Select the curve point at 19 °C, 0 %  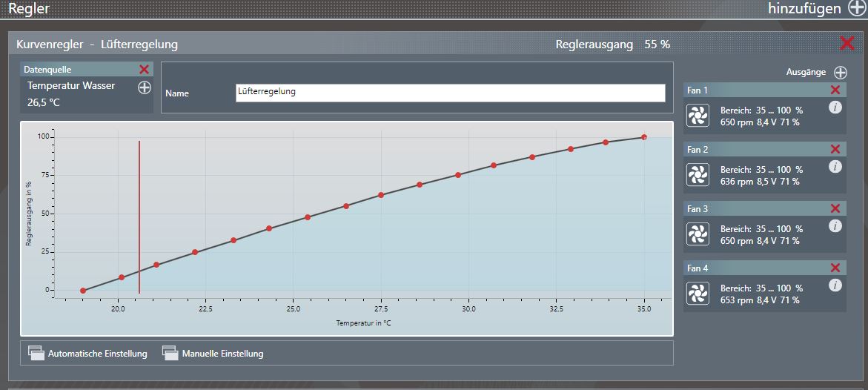[x=83, y=291]
